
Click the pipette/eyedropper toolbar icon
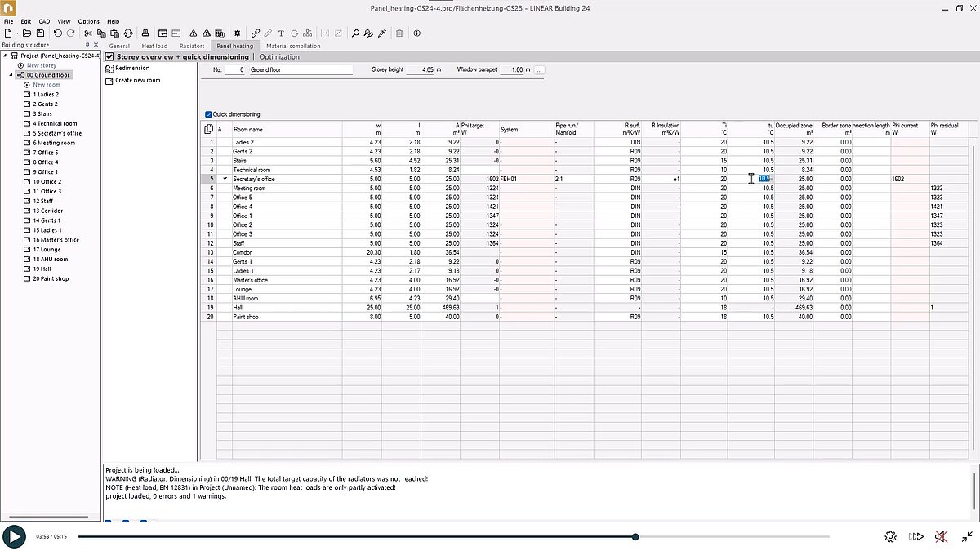[381, 33]
